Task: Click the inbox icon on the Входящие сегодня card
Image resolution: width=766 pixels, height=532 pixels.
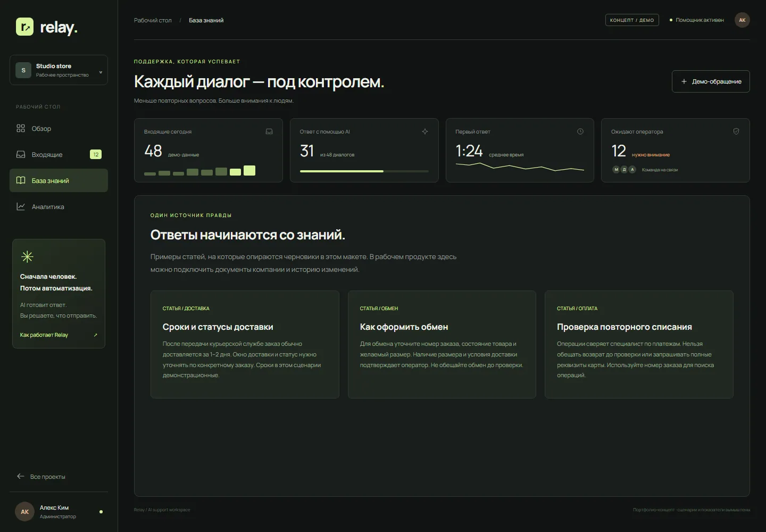Action: click(269, 131)
